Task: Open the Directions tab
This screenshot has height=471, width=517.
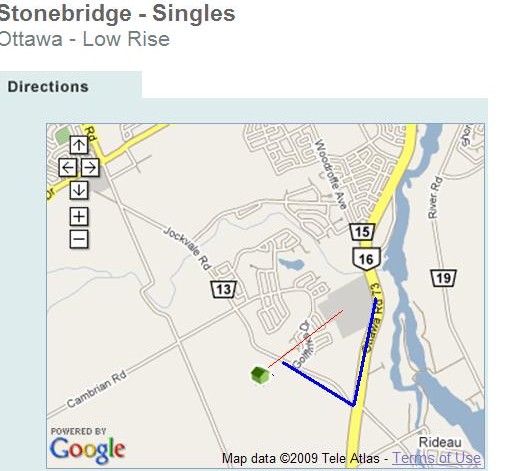Action: point(48,87)
